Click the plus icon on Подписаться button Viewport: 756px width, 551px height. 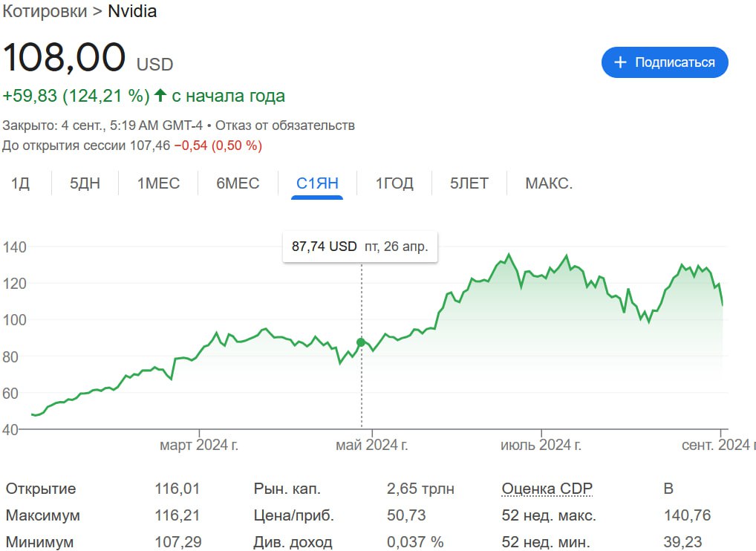[x=620, y=62]
